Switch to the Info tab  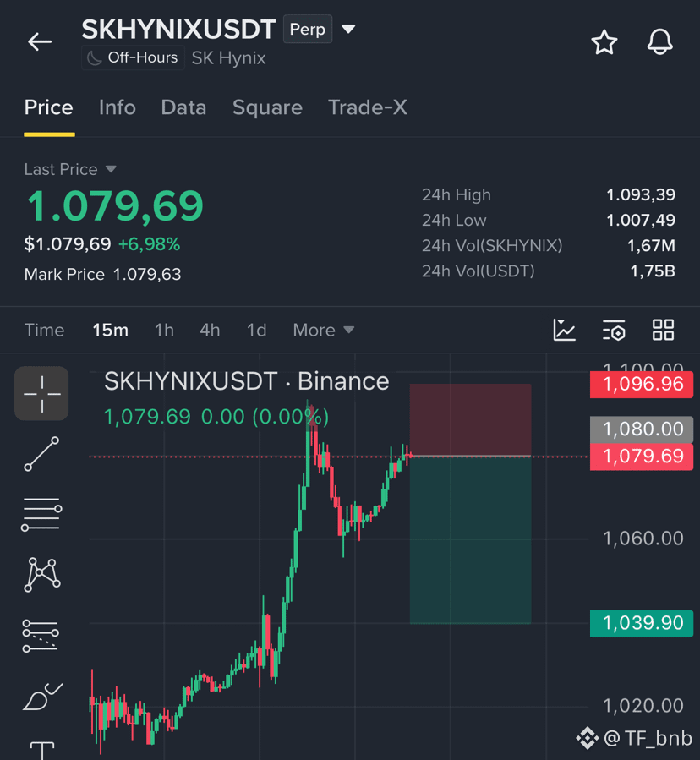click(x=118, y=107)
